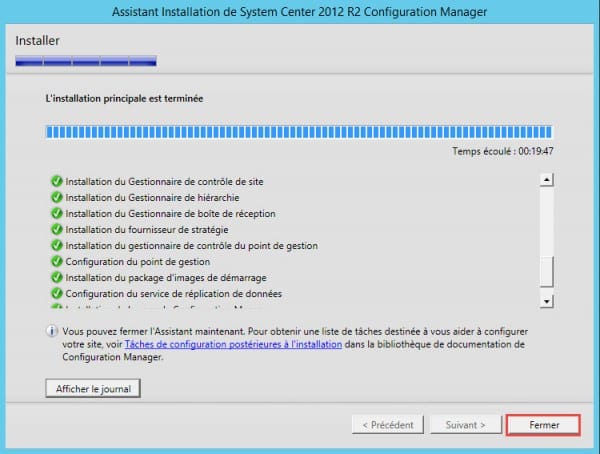The image size is (600, 454).
Task: Click check icon for contrôle du point de gestion
Action: 57,245
